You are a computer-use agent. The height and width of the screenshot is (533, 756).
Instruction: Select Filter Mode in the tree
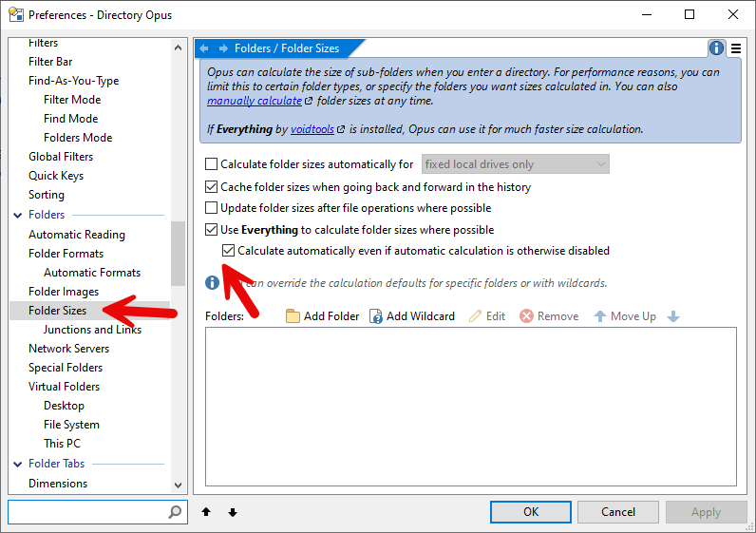72,100
